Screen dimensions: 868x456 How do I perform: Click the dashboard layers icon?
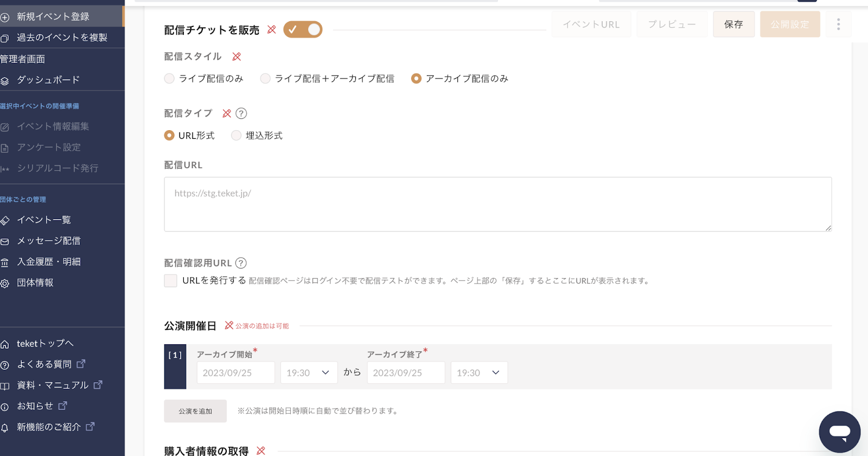pos(5,81)
